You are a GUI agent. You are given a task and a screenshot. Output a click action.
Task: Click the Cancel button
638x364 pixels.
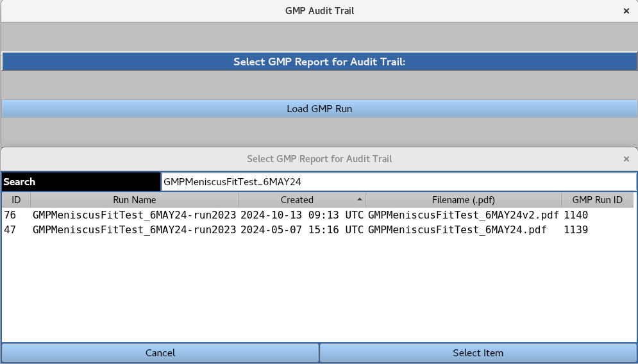point(160,353)
